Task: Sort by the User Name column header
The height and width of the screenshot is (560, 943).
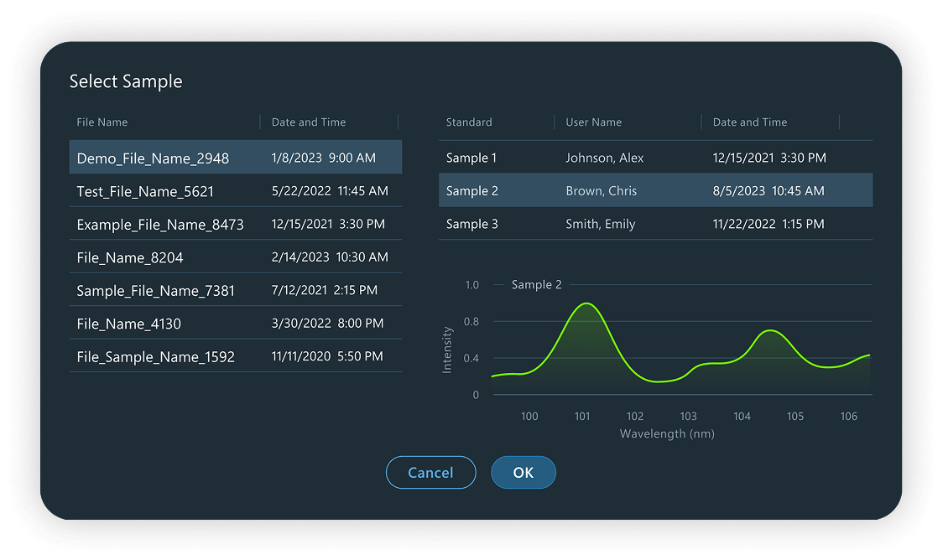Action: click(x=594, y=122)
